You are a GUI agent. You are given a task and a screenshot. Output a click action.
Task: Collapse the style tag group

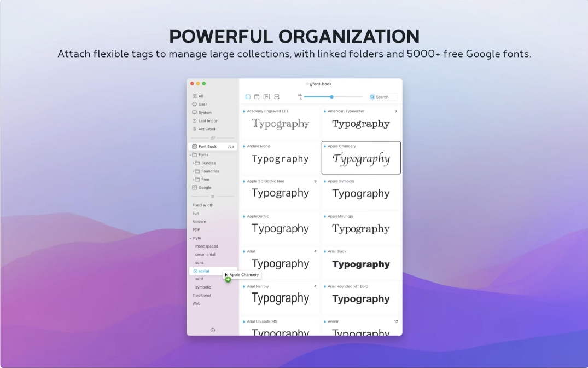[190, 238]
